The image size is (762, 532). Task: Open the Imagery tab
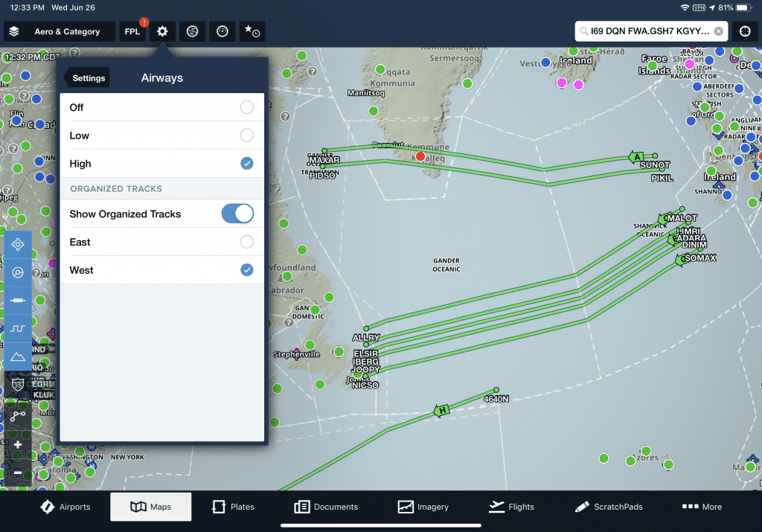coord(423,507)
